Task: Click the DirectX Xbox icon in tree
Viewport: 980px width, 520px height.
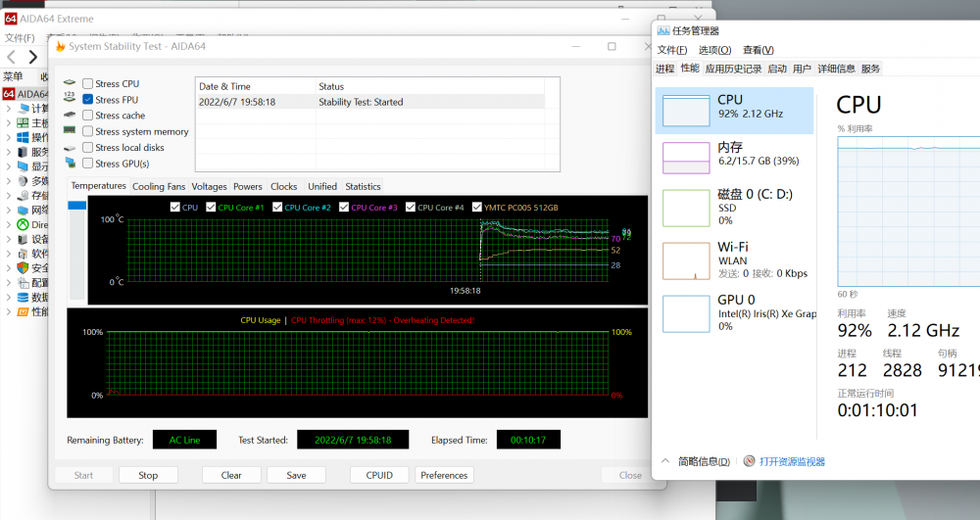Action: [24, 224]
